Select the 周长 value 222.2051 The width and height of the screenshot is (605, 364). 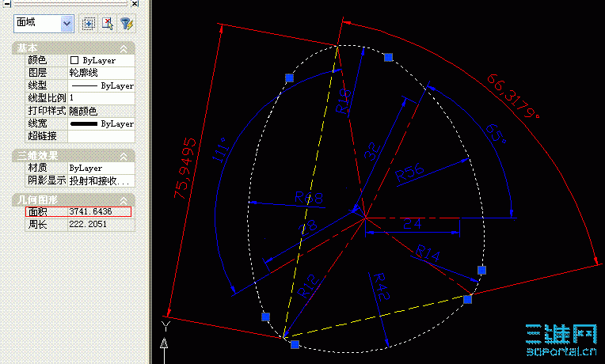point(88,224)
